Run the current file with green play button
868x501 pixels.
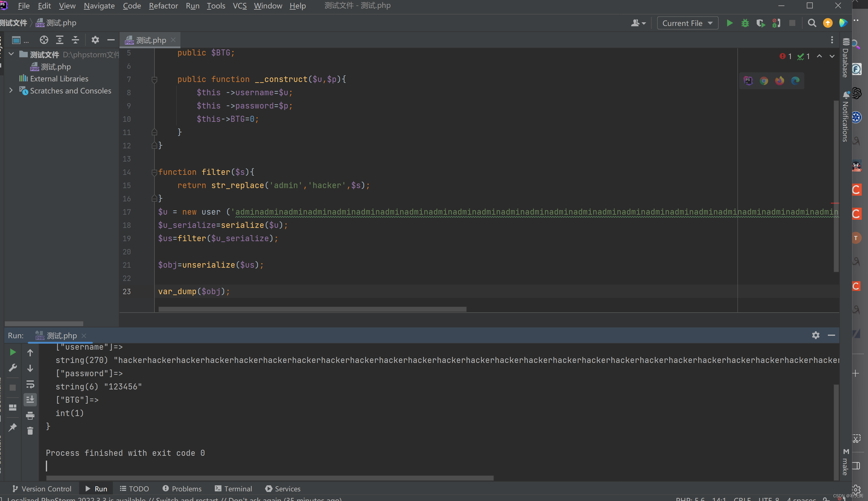click(729, 23)
